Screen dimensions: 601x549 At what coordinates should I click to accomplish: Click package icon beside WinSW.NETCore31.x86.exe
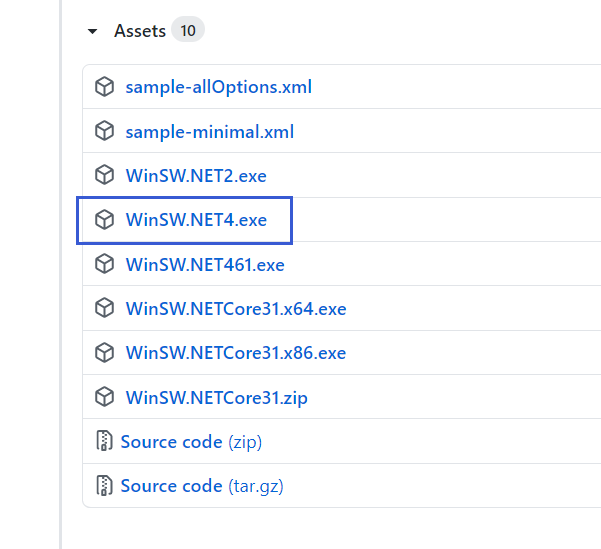coord(104,352)
